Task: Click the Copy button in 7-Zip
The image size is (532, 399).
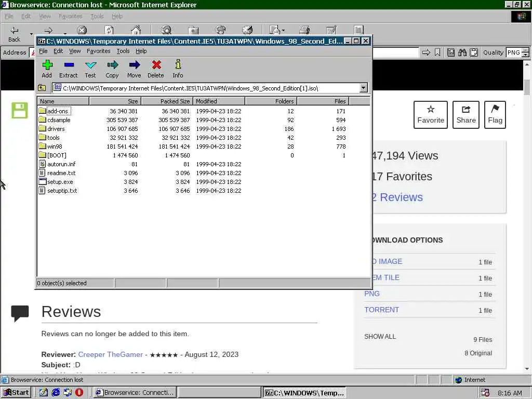Action: point(112,69)
